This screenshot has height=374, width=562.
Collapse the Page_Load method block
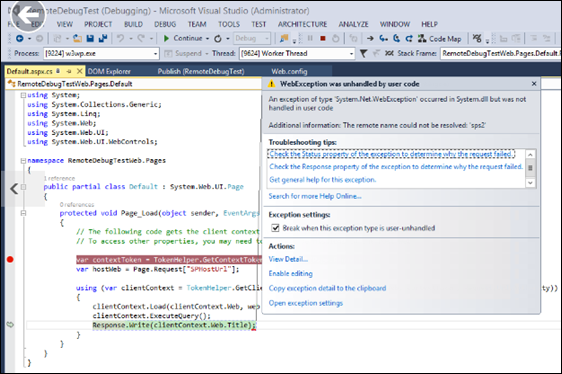(23, 213)
